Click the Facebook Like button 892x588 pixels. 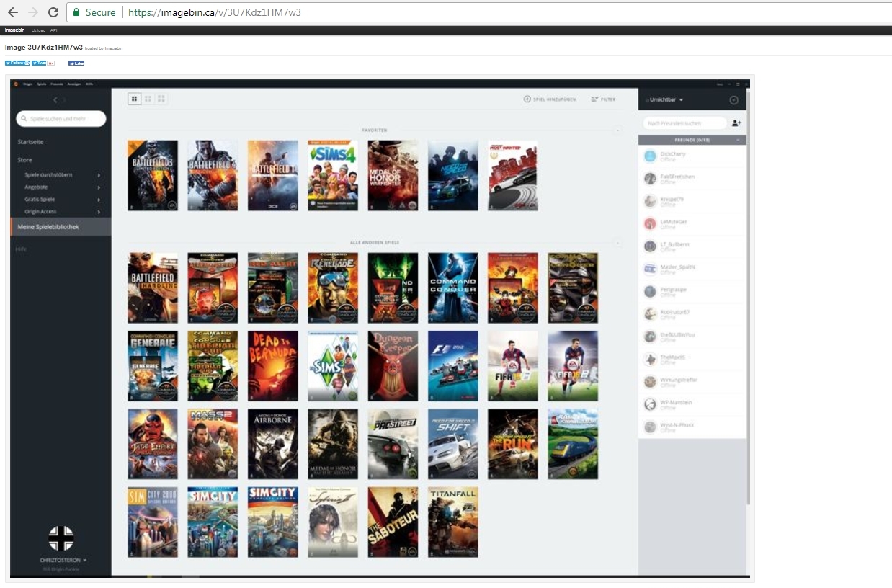coord(76,63)
